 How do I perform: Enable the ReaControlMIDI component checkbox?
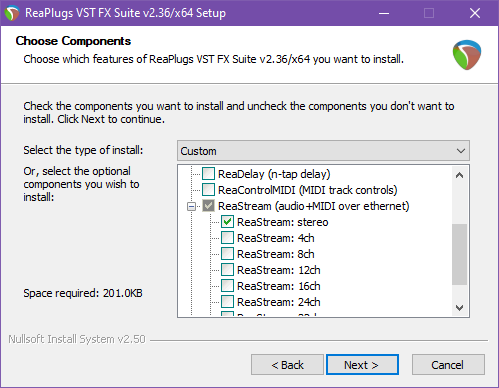click(208, 190)
